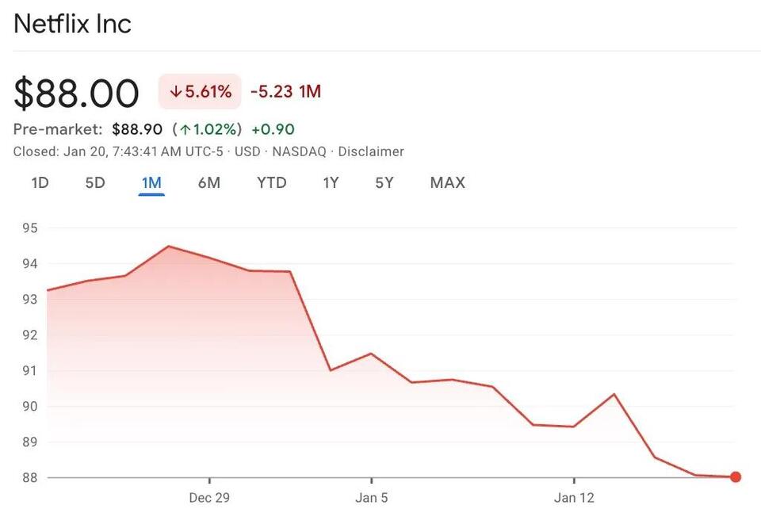The height and width of the screenshot is (532, 761).
Task: Show the 6M price history
Action: [x=209, y=183]
